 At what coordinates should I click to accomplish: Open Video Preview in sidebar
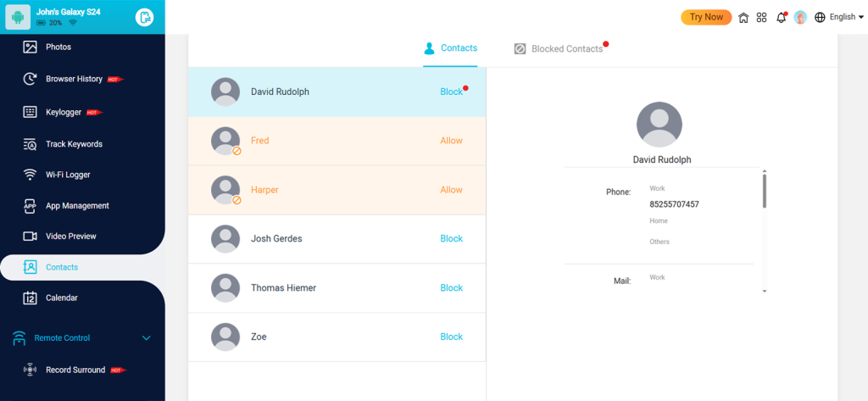coord(70,236)
